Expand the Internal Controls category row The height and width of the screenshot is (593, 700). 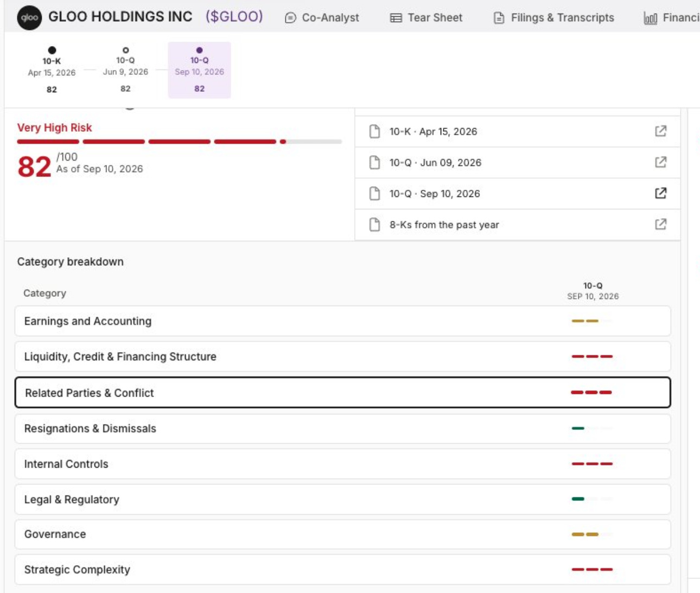342,464
